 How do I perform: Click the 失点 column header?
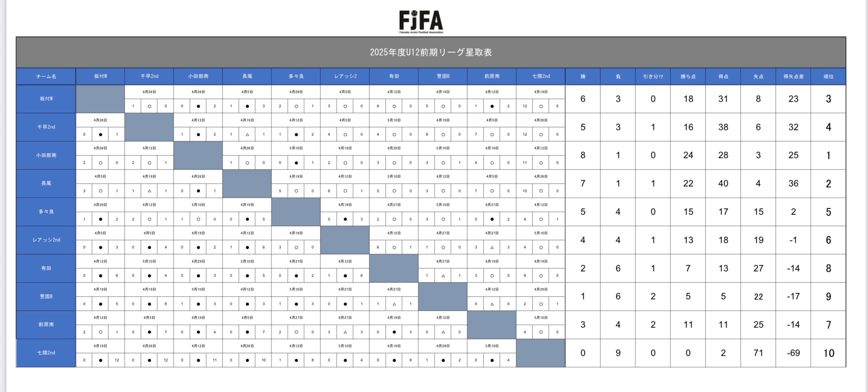[x=758, y=77]
